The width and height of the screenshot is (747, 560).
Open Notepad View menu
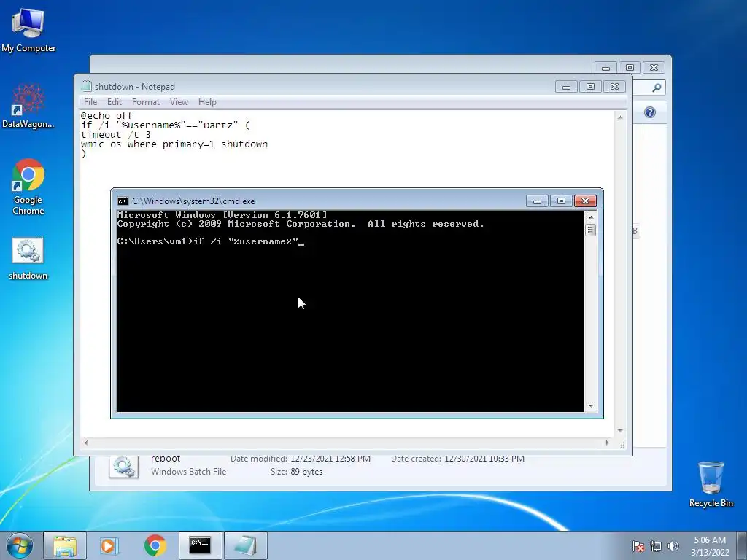pyautogui.click(x=179, y=102)
